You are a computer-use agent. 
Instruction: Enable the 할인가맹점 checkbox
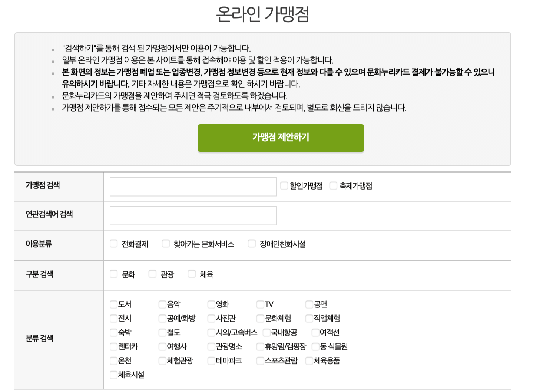(x=284, y=185)
